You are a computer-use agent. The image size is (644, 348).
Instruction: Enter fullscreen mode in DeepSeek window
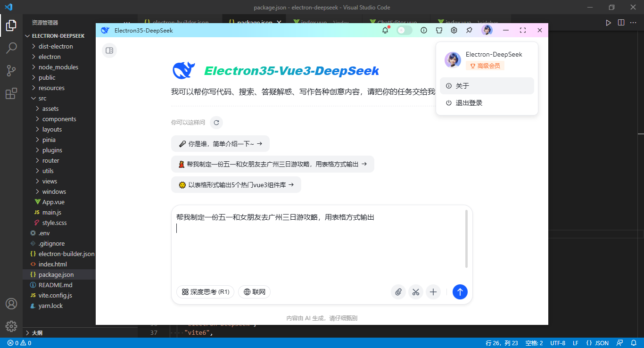[523, 30]
